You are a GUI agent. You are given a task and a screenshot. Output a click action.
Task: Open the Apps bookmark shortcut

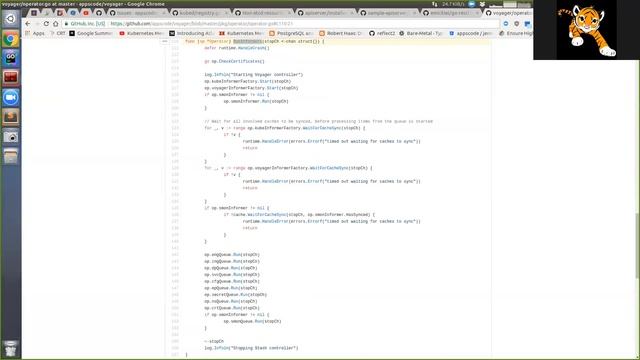click(35, 33)
